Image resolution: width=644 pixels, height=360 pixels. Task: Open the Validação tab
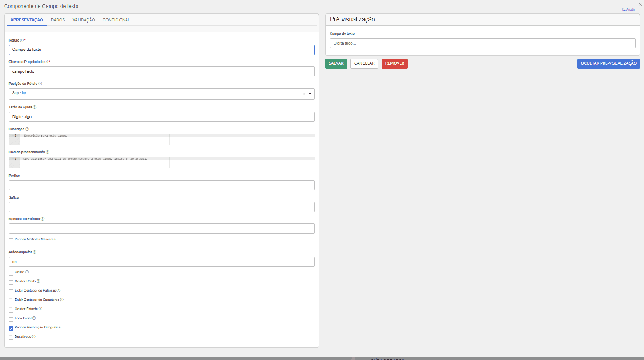pos(84,20)
